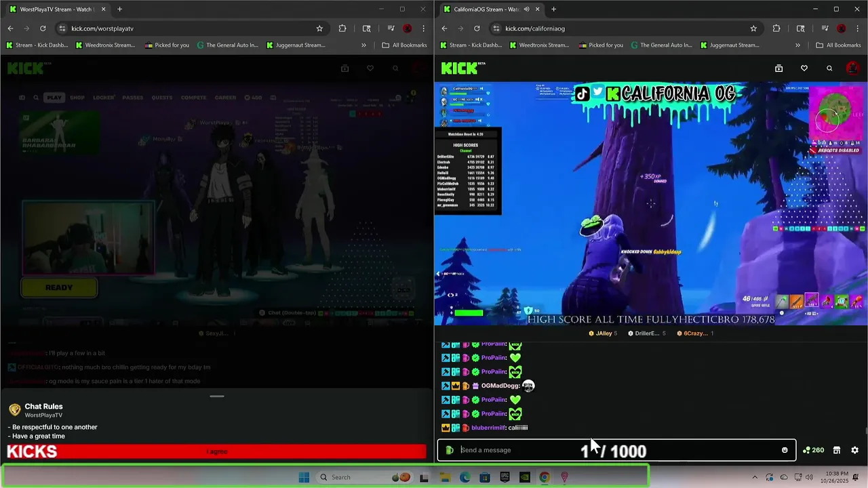Click the Twitter bird icon on stream banner
The width and height of the screenshot is (868, 488).
(x=597, y=91)
